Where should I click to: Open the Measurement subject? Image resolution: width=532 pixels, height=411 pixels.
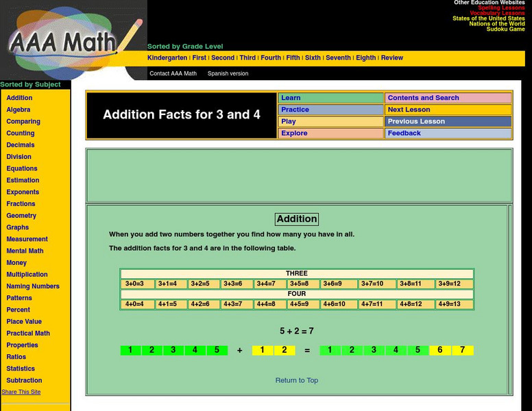(27, 239)
